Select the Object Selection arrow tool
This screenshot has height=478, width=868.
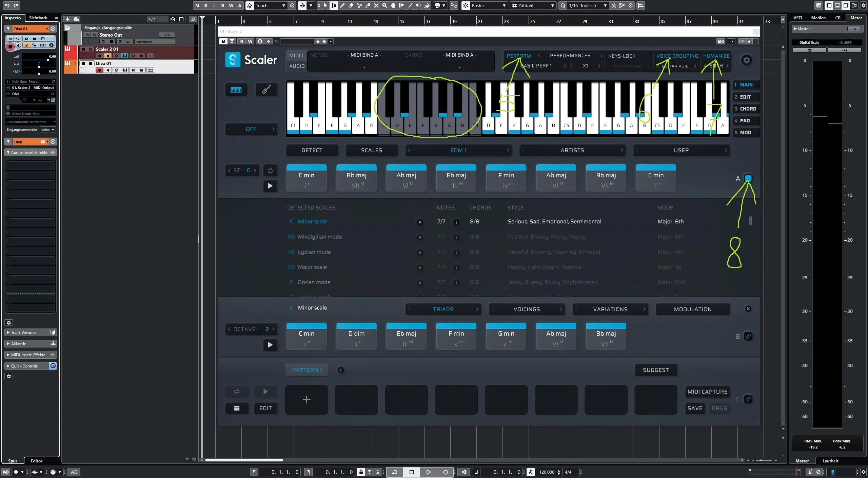coord(325,5)
